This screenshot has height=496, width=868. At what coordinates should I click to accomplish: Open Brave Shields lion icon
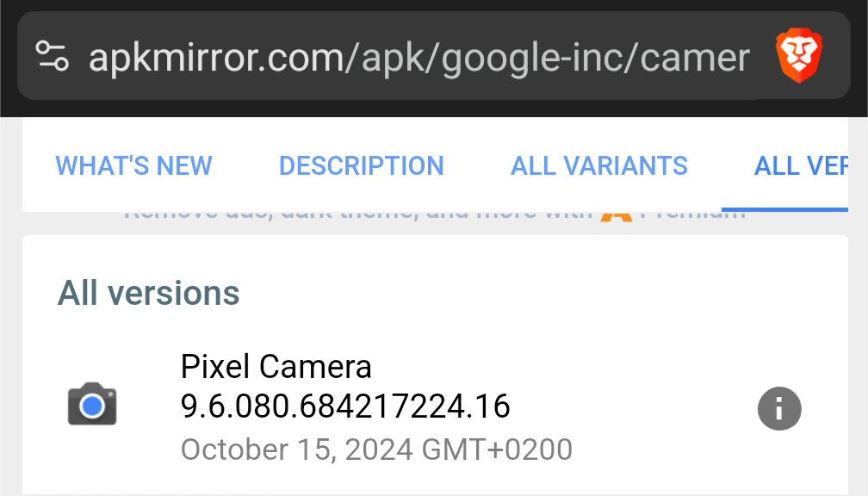799,56
